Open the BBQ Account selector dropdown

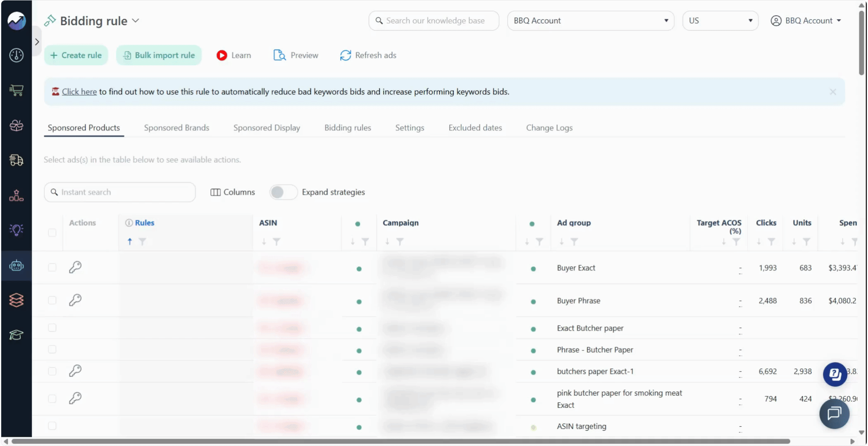591,21
